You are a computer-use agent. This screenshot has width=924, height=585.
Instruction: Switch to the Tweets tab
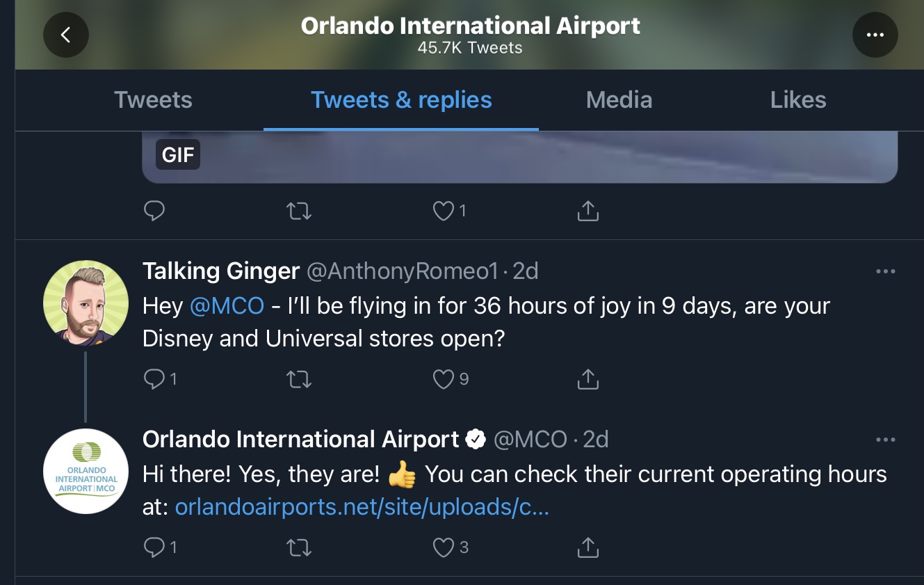coord(153,100)
